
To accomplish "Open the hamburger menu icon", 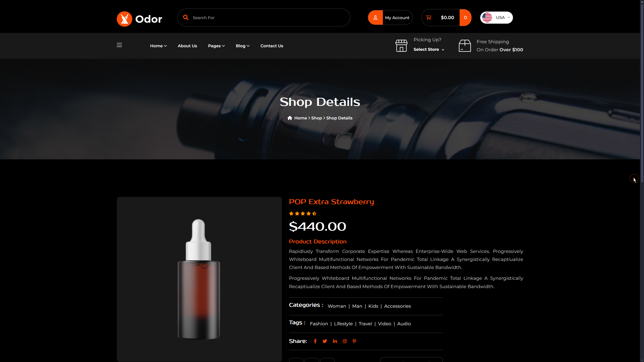I will pyautogui.click(x=119, y=45).
